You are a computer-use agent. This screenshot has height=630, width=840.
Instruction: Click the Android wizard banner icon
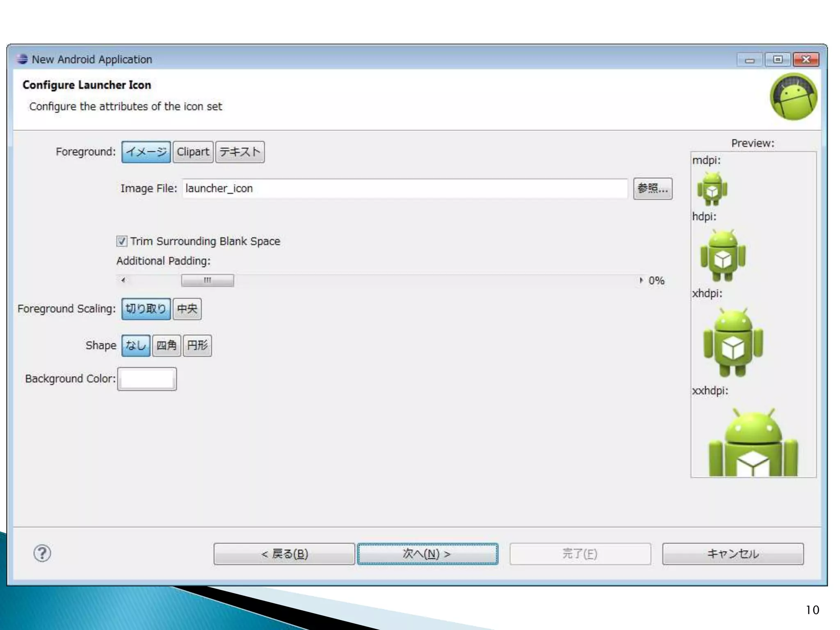tap(793, 97)
